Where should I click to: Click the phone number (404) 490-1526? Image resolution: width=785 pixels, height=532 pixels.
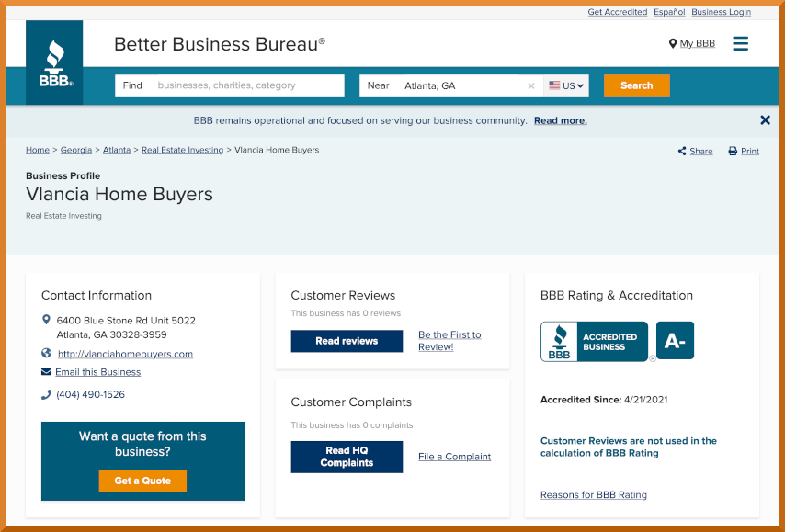coord(91,394)
